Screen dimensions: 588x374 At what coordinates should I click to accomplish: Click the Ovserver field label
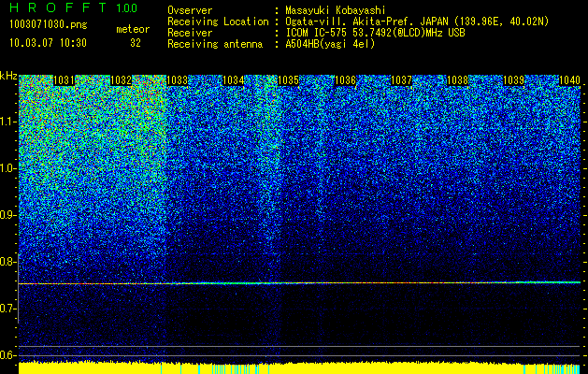[x=190, y=10]
